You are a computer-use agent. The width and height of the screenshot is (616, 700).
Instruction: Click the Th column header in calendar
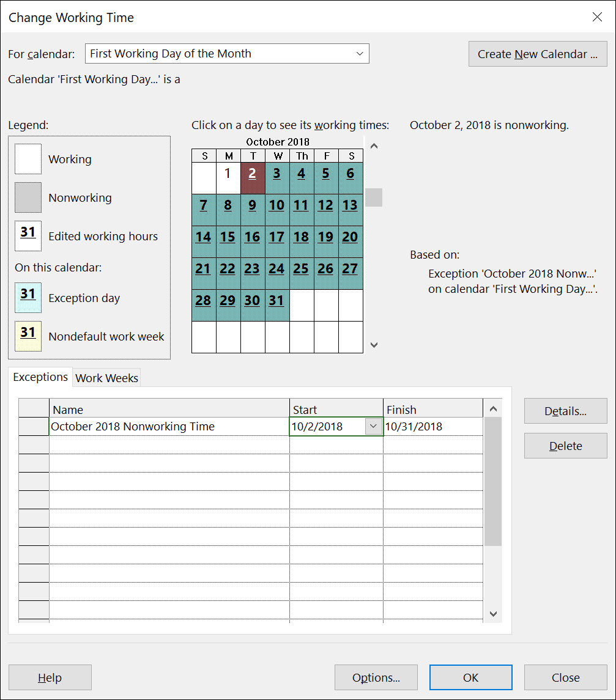[x=302, y=156]
